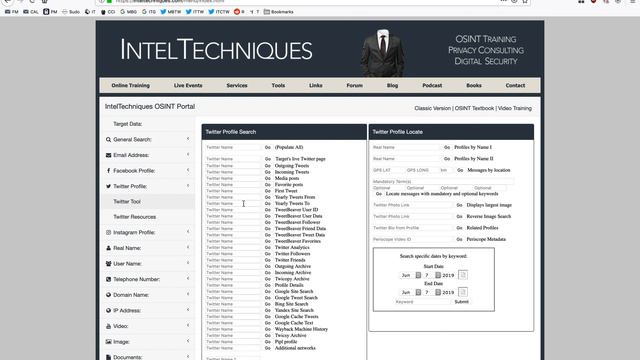
Task: Expand the Instagram Profile sidebar chevron
Action: [x=188, y=232]
